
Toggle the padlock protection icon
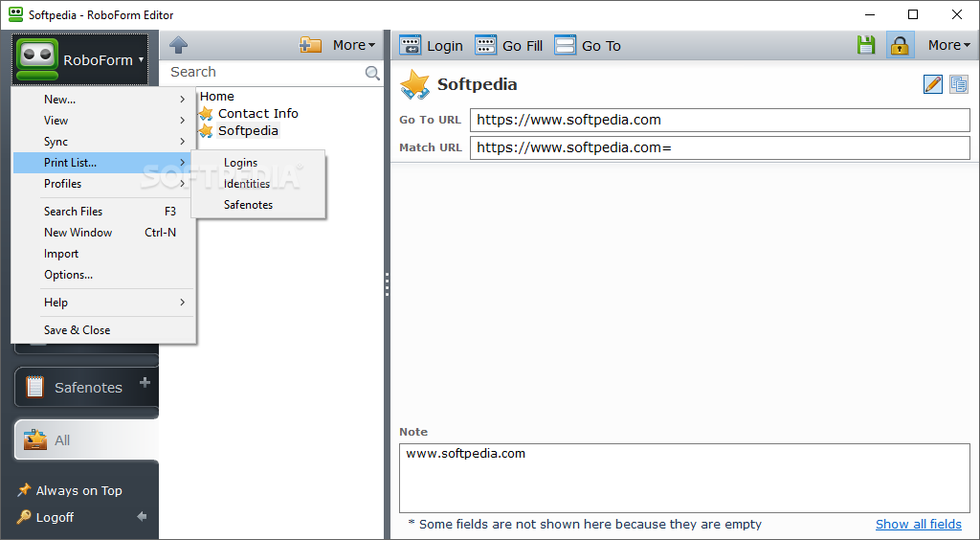click(900, 45)
